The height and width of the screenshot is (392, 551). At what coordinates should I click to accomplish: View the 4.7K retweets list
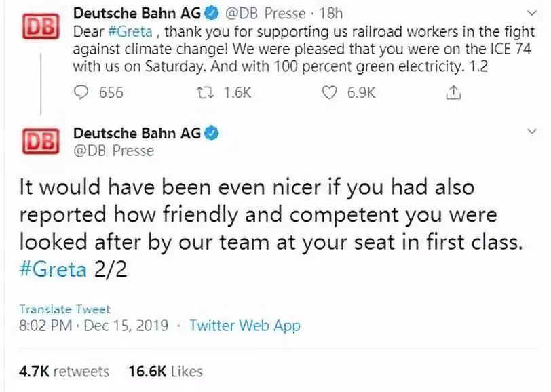click(64, 371)
